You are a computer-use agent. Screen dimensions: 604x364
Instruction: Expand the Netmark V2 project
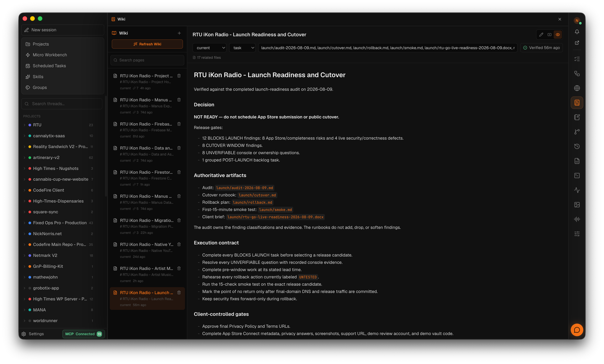(24, 256)
